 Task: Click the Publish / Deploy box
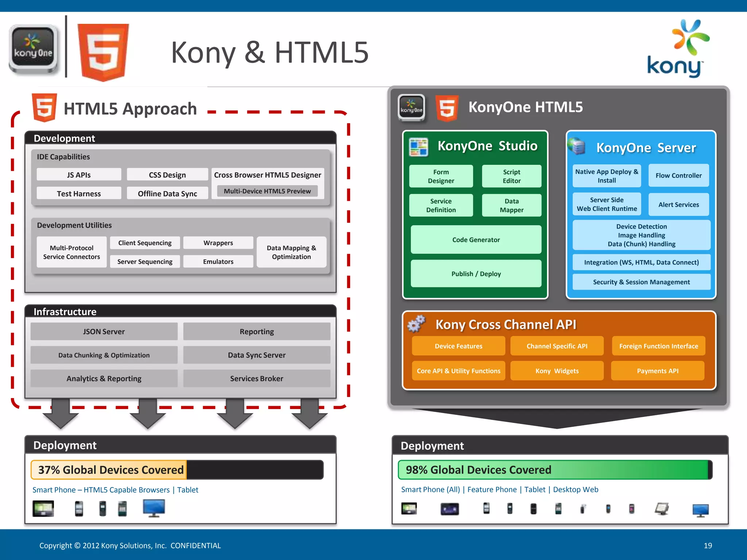pos(476,274)
